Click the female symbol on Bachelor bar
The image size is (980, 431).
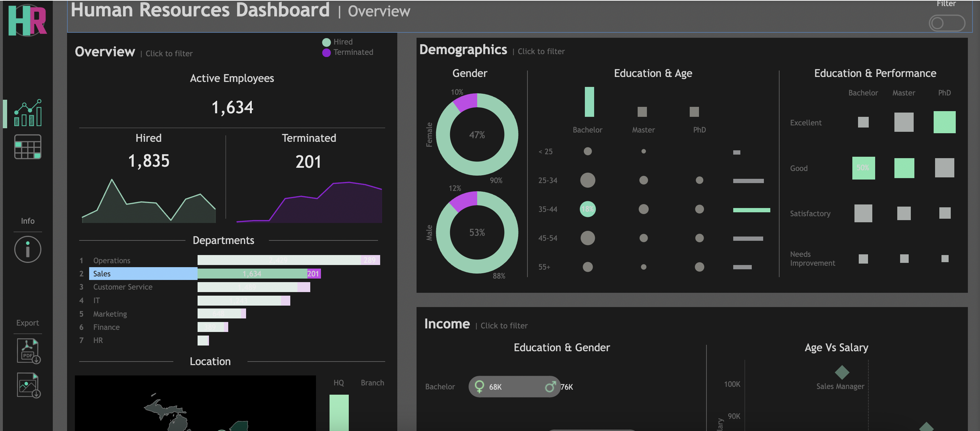tap(479, 386)
